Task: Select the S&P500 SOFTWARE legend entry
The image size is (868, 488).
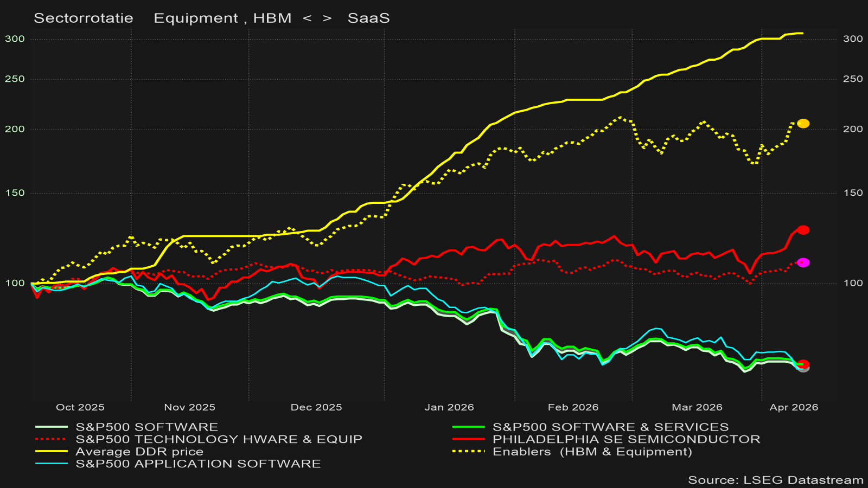Action: [x=146, y=427]
